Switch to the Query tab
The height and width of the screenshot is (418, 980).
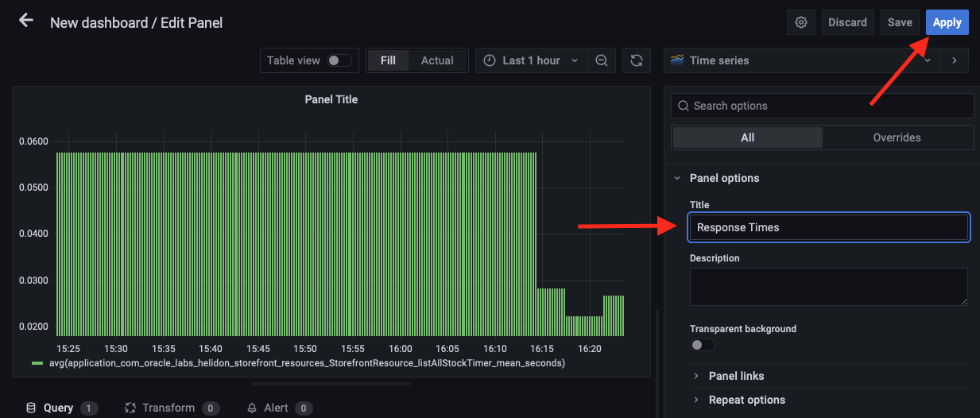(x=61, y=408)
